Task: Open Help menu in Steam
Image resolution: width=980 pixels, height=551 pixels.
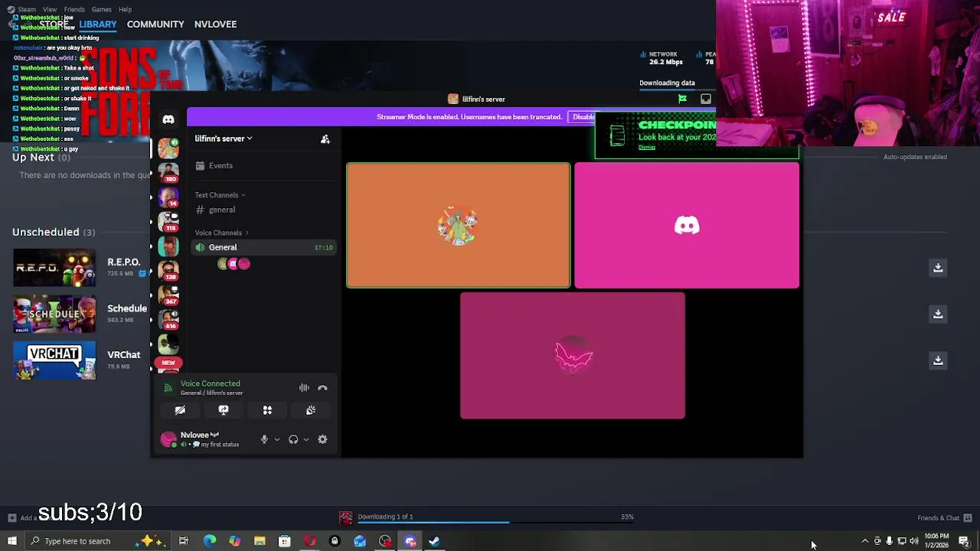Action: [125, 9]
